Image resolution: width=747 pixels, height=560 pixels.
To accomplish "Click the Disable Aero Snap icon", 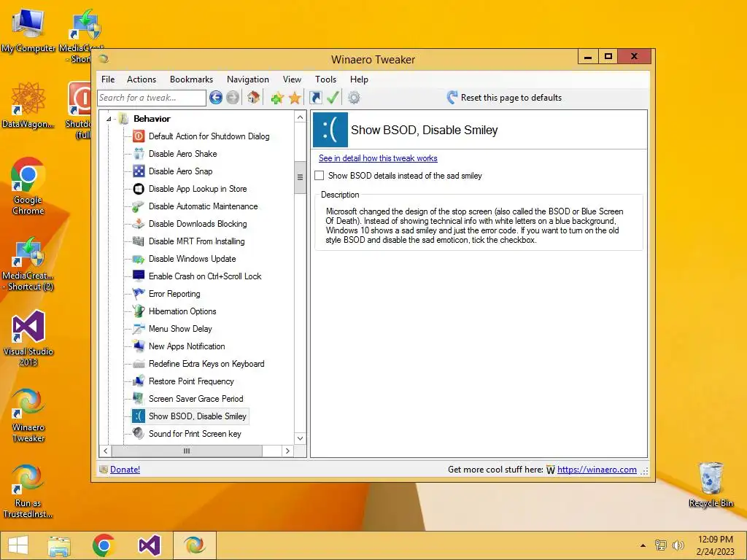I will 139,171.
